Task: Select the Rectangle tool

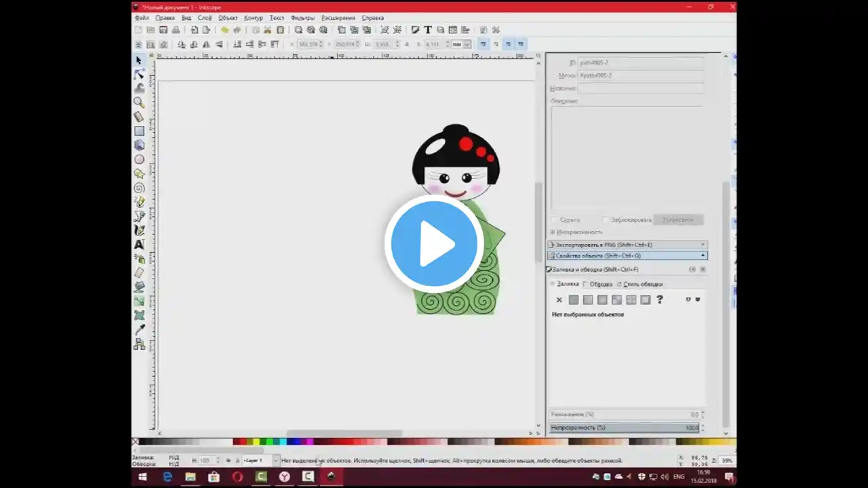Action: point(139,131)
